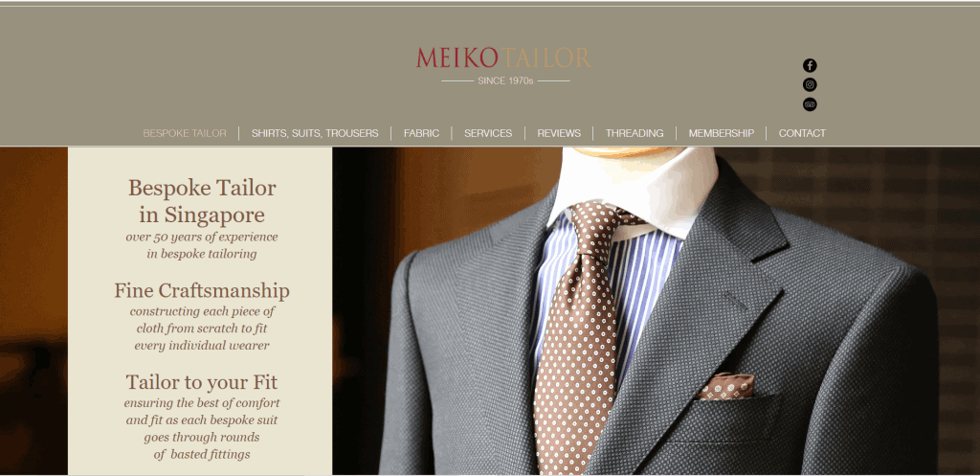Navigate to the Reviews page
The height and width of the screenshot is (476, 980).
point(559,133)
